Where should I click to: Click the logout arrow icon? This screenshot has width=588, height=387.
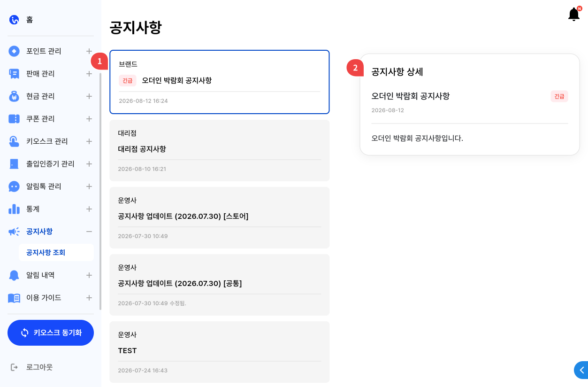[x=14, y=367]
